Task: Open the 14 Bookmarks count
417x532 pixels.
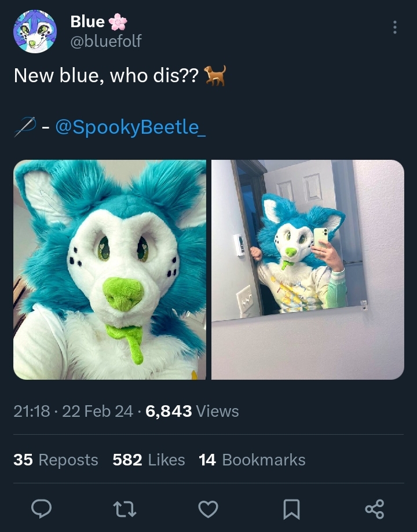Action: 252,460
